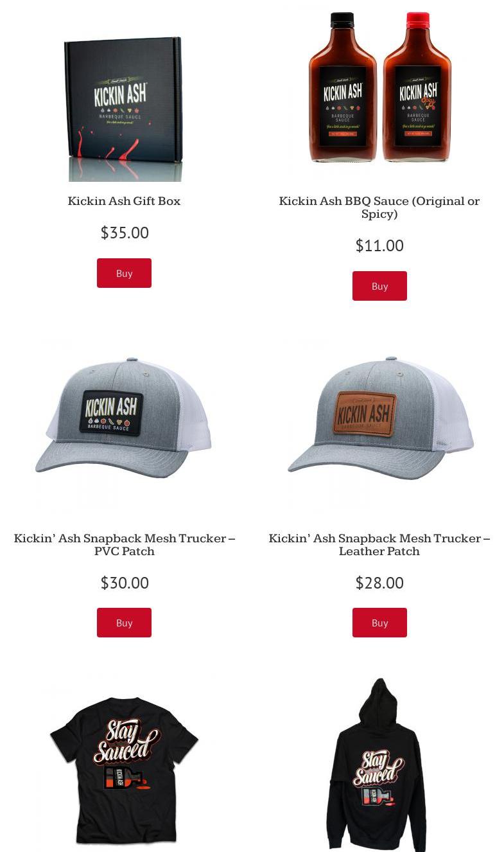Click the Kickin Ash Gift Box title
Image resolution: width=504 pixels, height=852 pixels.
[124, 201]
